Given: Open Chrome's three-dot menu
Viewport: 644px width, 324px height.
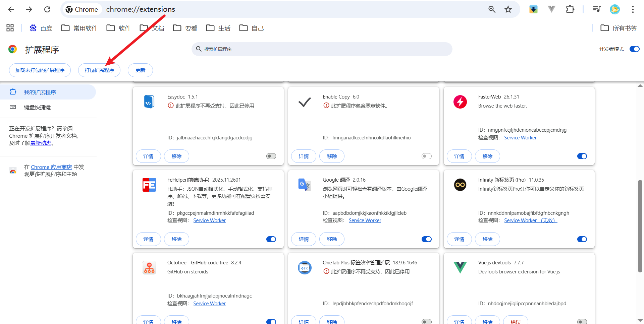Looking at the screenshot, I should (633, 9).
